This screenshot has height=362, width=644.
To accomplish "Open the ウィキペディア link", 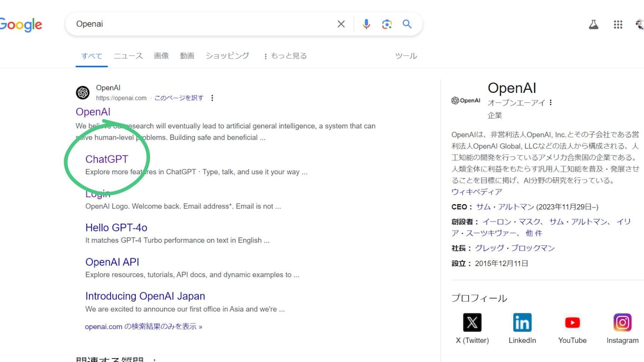I will [477, 192].
